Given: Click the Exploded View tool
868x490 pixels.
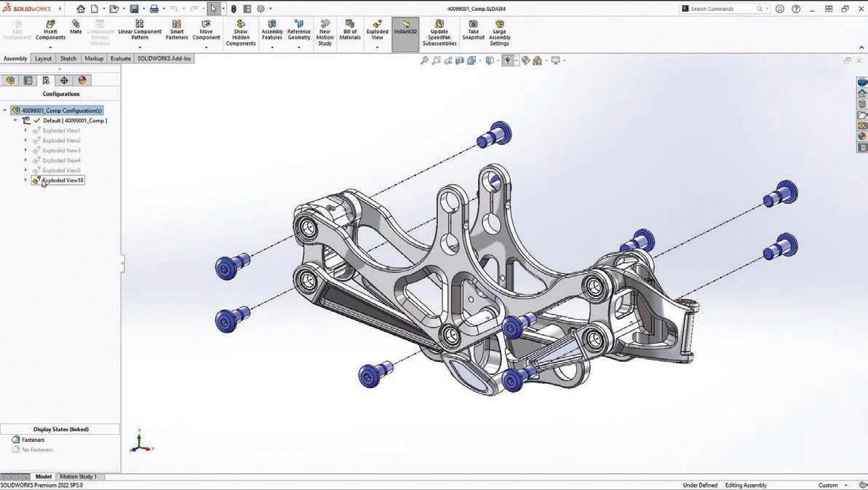Looking at the screenshot, I should tap(377, 30).
